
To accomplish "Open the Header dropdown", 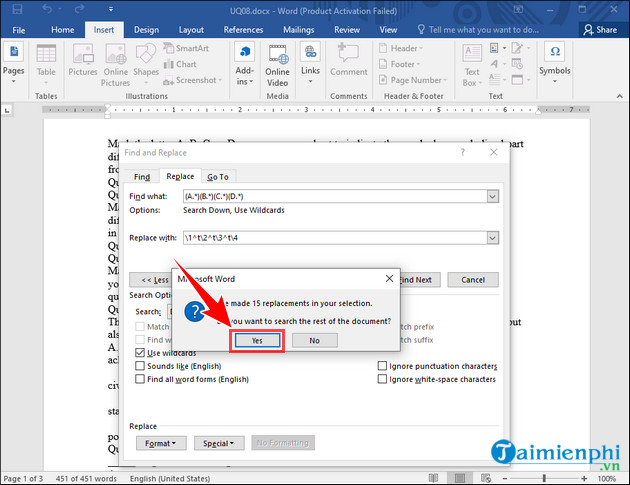I will 401,48.
